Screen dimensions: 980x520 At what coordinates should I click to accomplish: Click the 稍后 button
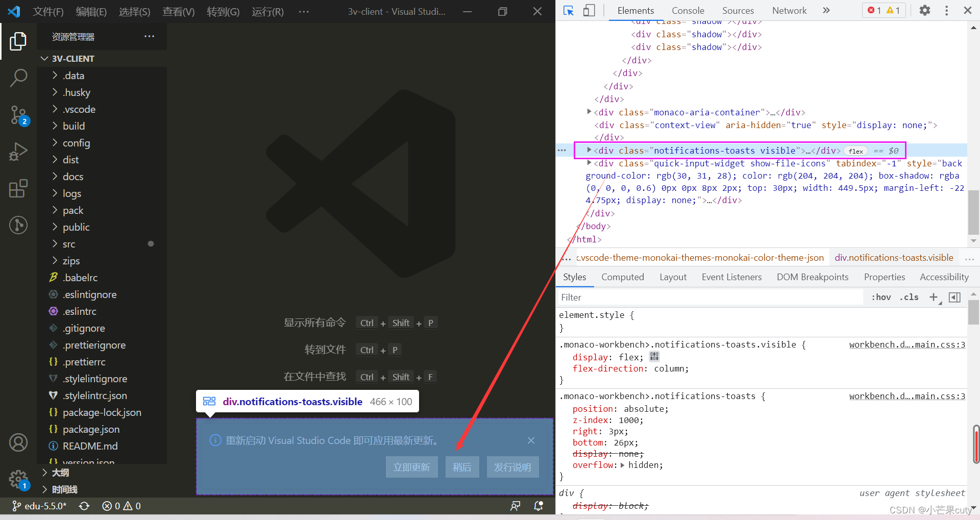(462, 467)
